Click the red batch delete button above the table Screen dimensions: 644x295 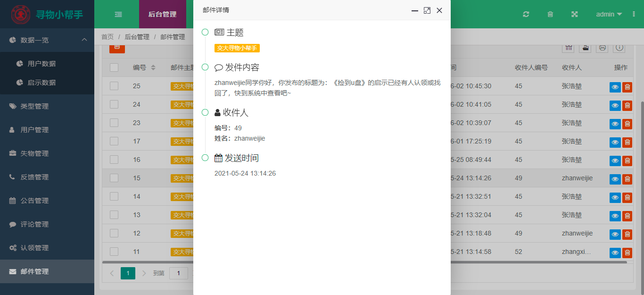click(x=117, y=48)
